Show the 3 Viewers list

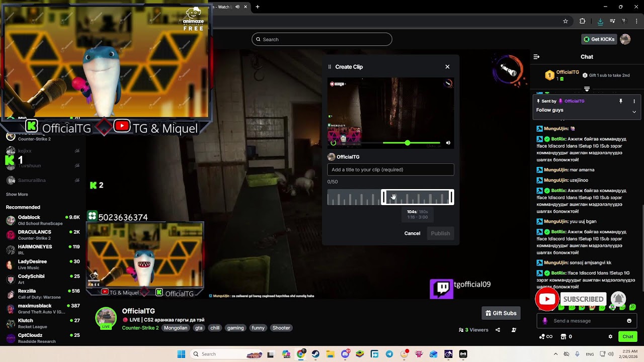473,330
